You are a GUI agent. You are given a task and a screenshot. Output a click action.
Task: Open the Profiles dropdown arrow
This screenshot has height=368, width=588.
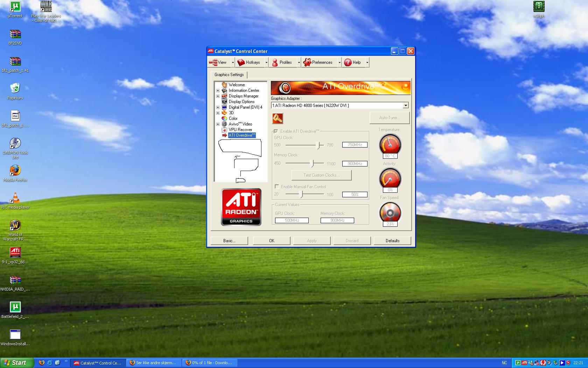299,62
